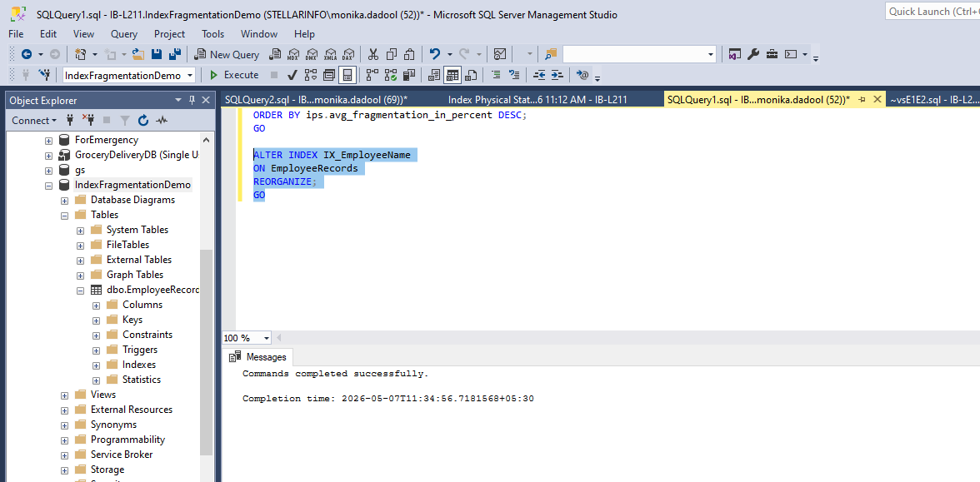Click the Activity Monitor icon in Object Explorer
980x482 pixels.
coord(162,120)
